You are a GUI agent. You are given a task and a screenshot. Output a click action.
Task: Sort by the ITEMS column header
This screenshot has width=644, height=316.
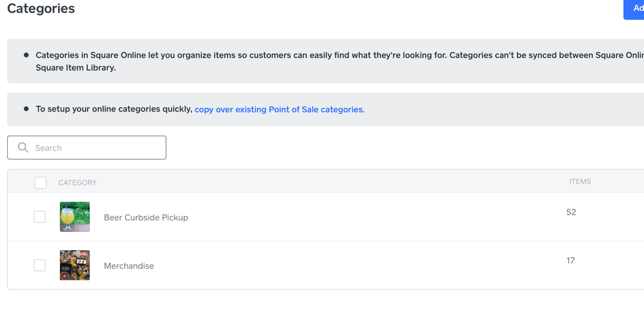tap(579, 182)
